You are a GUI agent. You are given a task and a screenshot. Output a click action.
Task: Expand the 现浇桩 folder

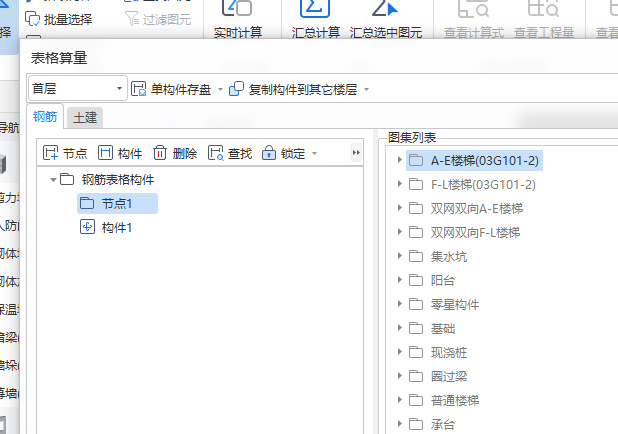[x=399, y=352]
